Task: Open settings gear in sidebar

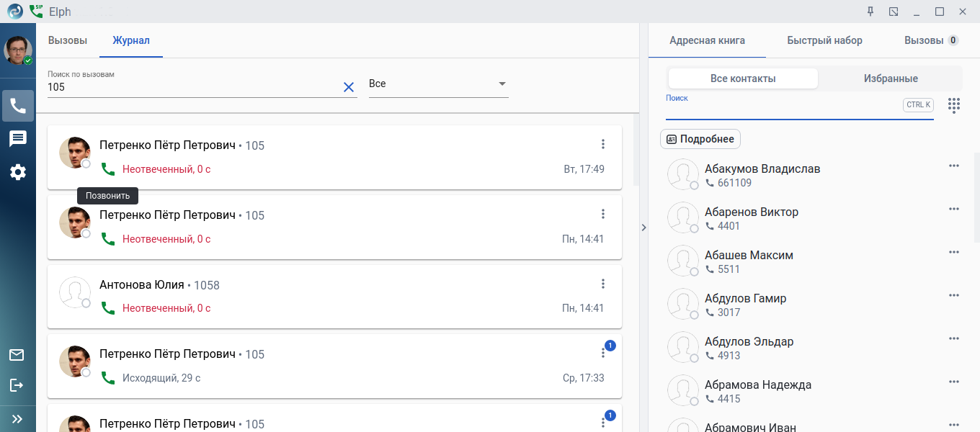Action: [17, 172]
